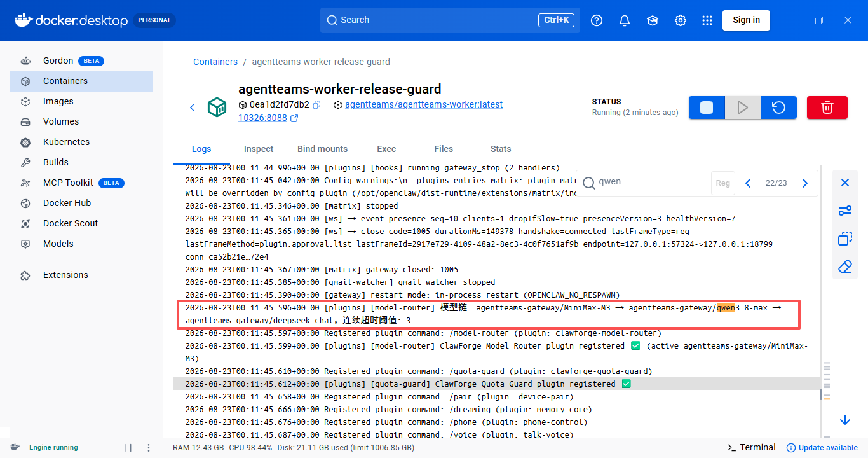Open log display options sliders icon
The height and width of the screenshot is (458, 868).
pos(845,211)
